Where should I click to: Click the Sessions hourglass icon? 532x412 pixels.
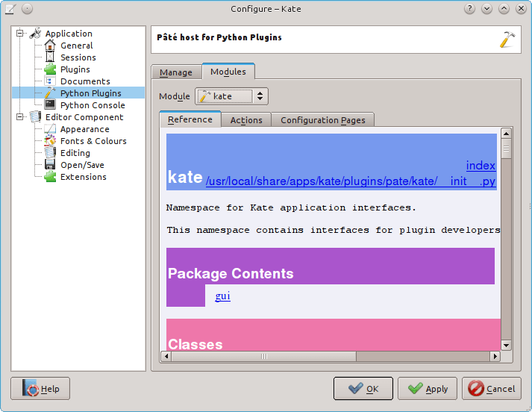click(50, 57)
